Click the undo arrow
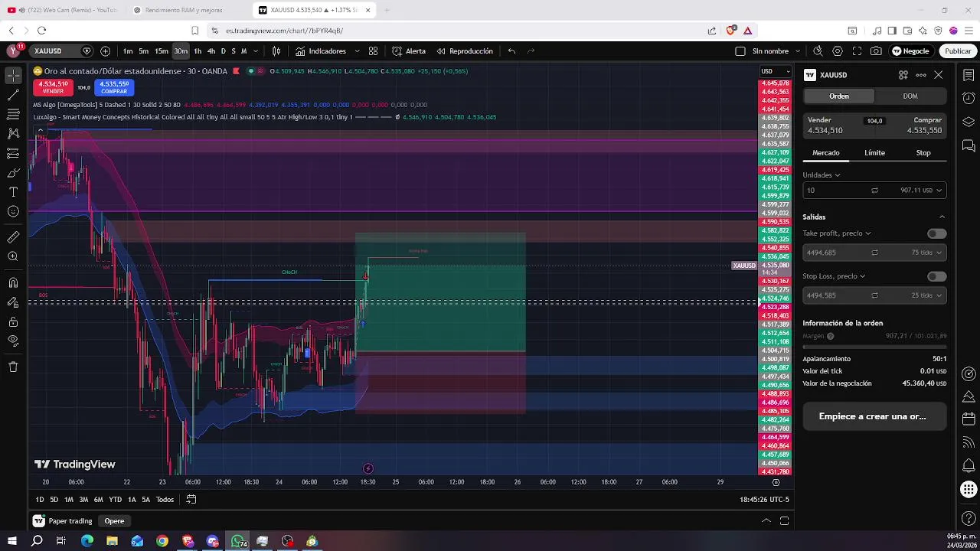The width and height of the screenshot is (980, 551). point(511,51)
